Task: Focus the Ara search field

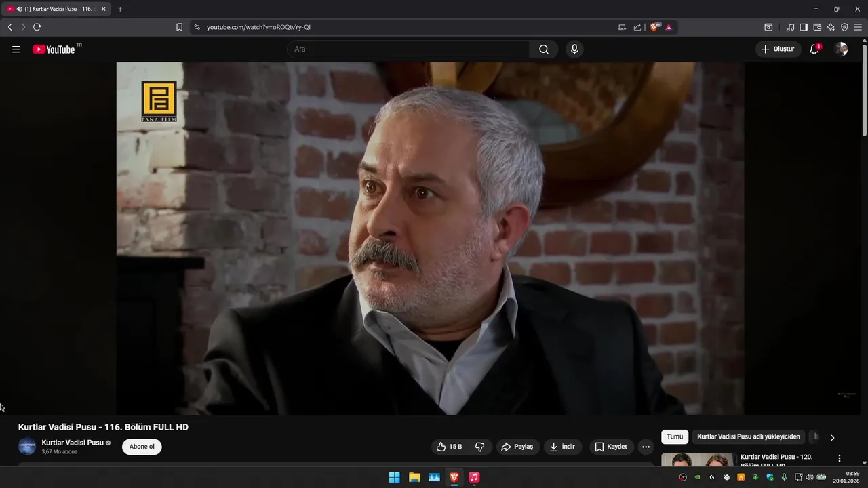Action: point(410,49)
